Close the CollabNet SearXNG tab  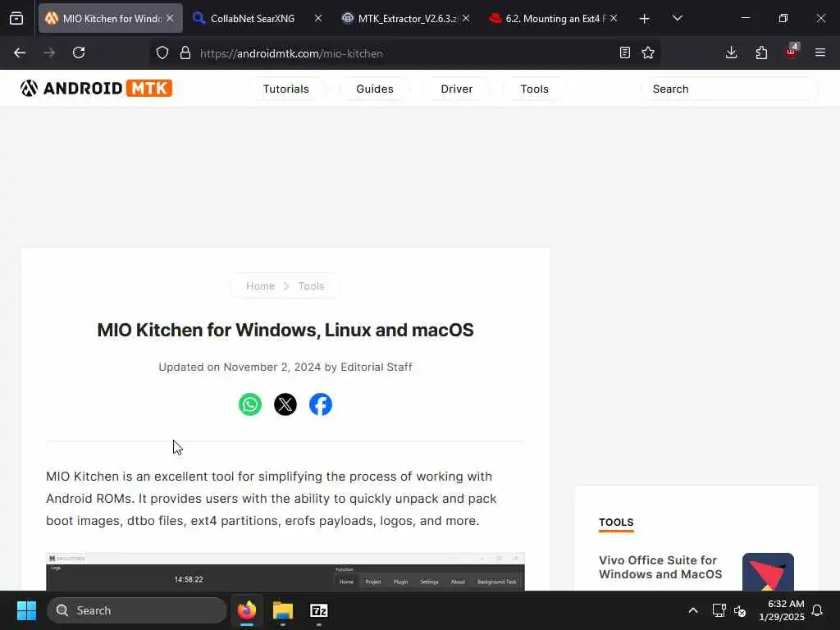pyautogui.click(x=318, y=18)
